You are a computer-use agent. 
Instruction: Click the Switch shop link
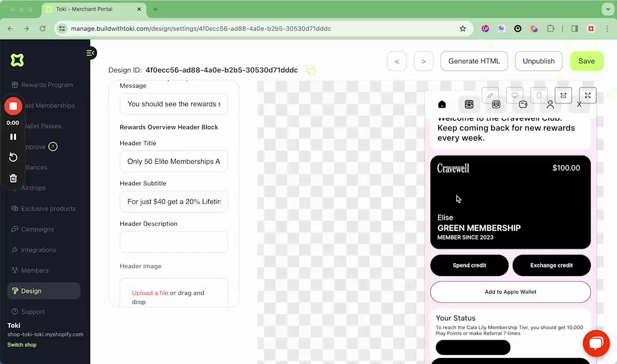[x=22, y=345]
